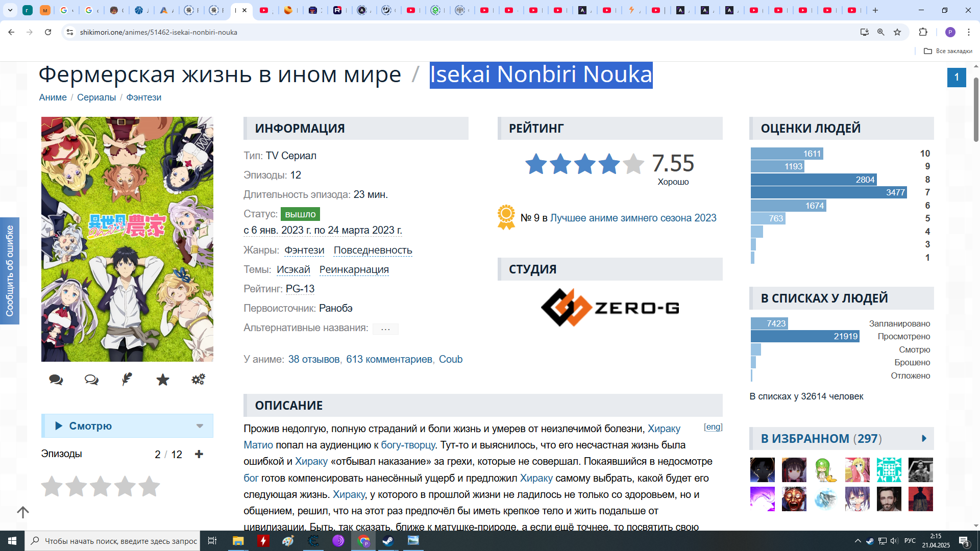Show hidden tray icons chevron

tap(858, 541)
